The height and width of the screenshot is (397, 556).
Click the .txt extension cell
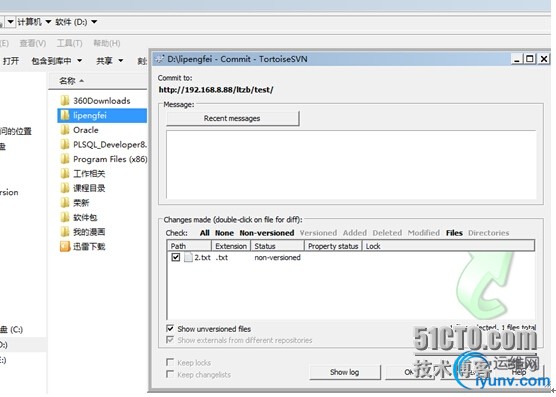(222, 257)
